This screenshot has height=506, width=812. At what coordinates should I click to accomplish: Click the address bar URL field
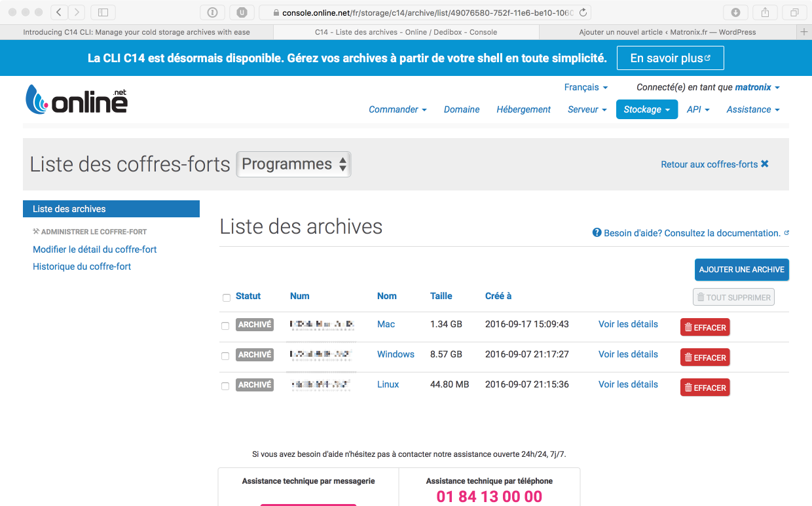pyautogui.click(x=426, y=12)
